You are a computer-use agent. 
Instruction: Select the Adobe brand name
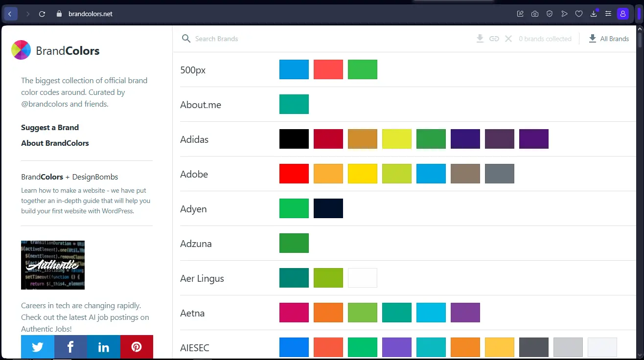click(194, 174)
